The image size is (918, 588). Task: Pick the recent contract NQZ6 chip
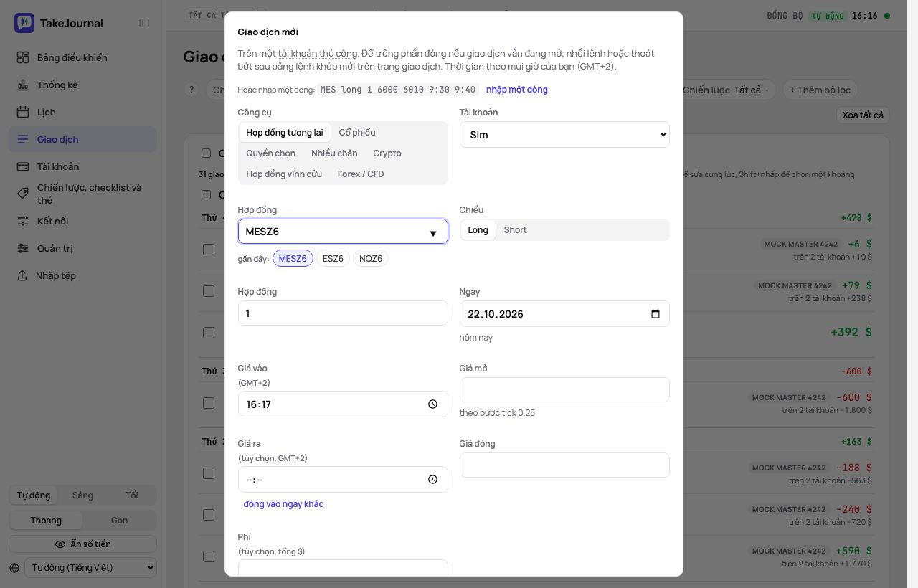point(371,258)
